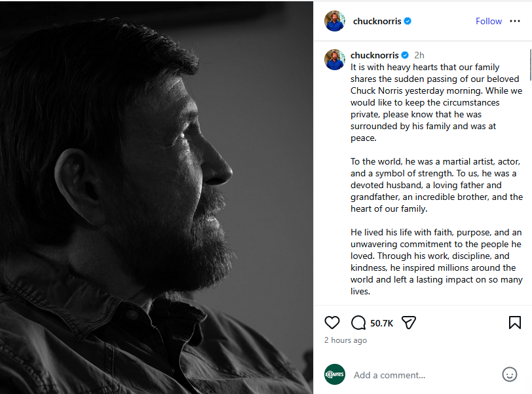Like the post using the heart icon
This screenshot has height=394, width=532.
332,323
